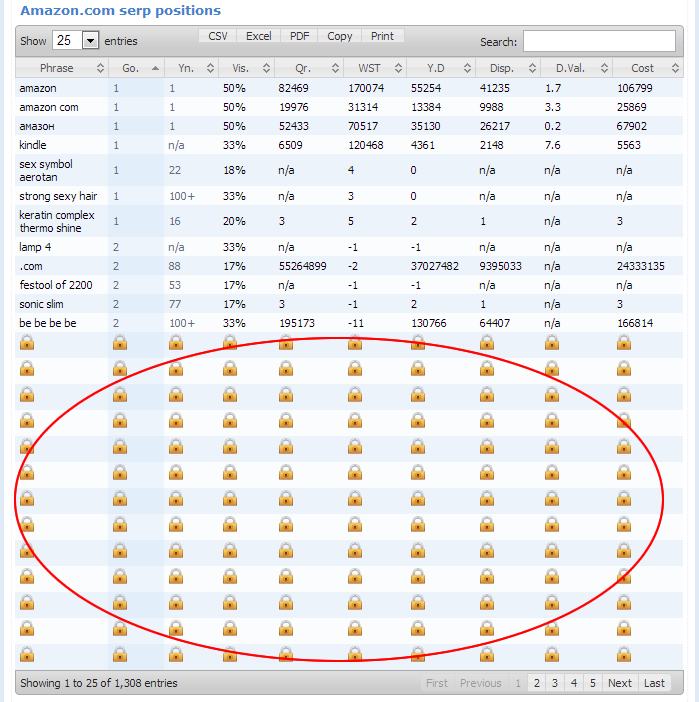The height and width of the screenshot is (702, 699).
Task: Click lock icon in WST column, last locked row
Action: (355, 655)
